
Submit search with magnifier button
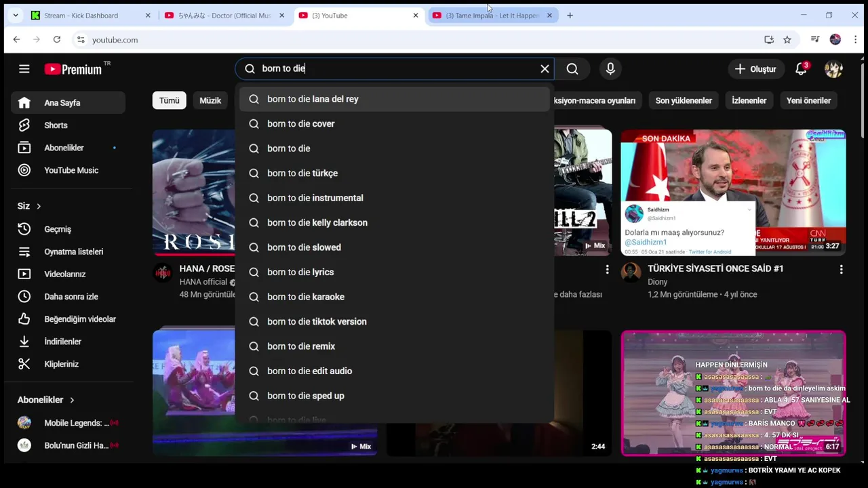pos(572,68)
